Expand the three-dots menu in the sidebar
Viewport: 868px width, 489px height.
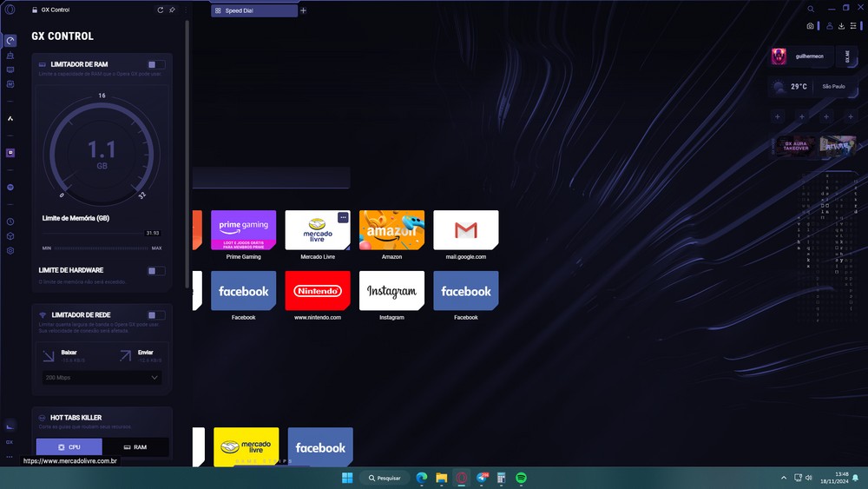[x=10, y=456]
